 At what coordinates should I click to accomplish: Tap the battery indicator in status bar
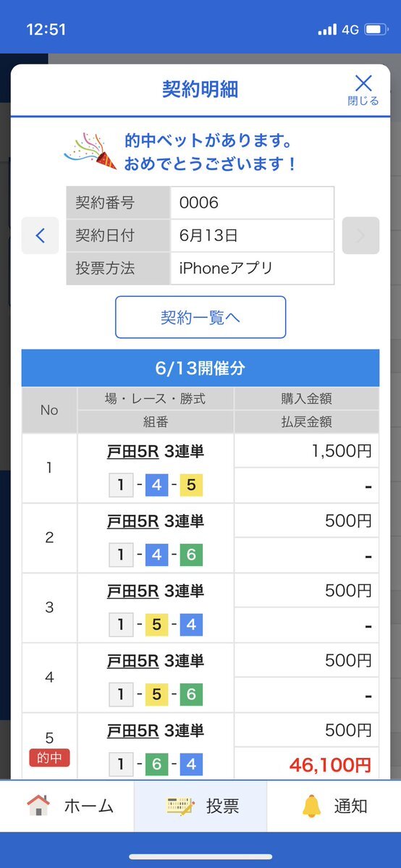coord(376,30)
